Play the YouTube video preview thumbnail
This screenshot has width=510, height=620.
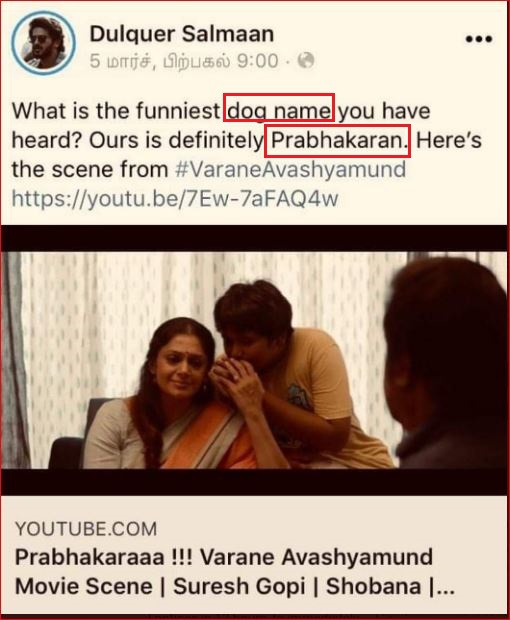click(254, 360)
